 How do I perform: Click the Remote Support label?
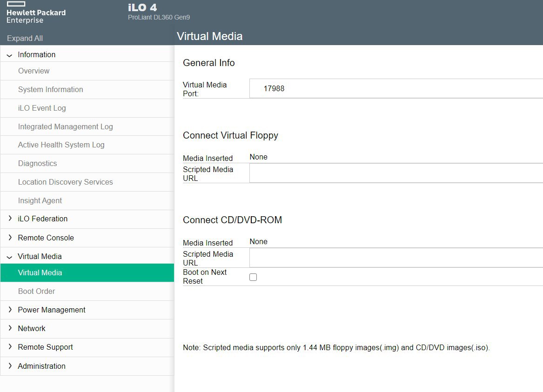pos(45,347)
